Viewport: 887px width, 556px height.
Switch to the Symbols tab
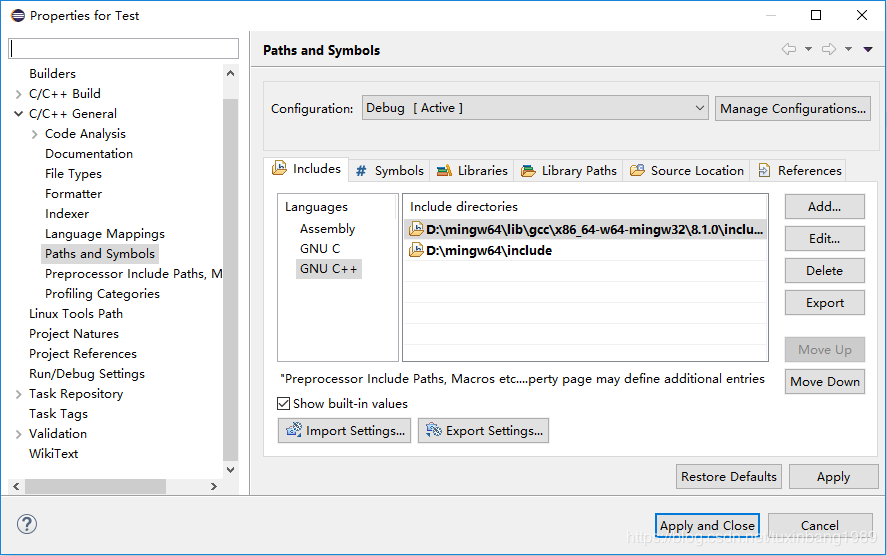click(x=389, y=171)
